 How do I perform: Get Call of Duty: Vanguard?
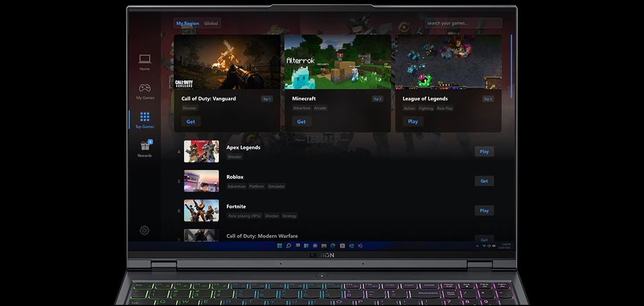(191, 122)
